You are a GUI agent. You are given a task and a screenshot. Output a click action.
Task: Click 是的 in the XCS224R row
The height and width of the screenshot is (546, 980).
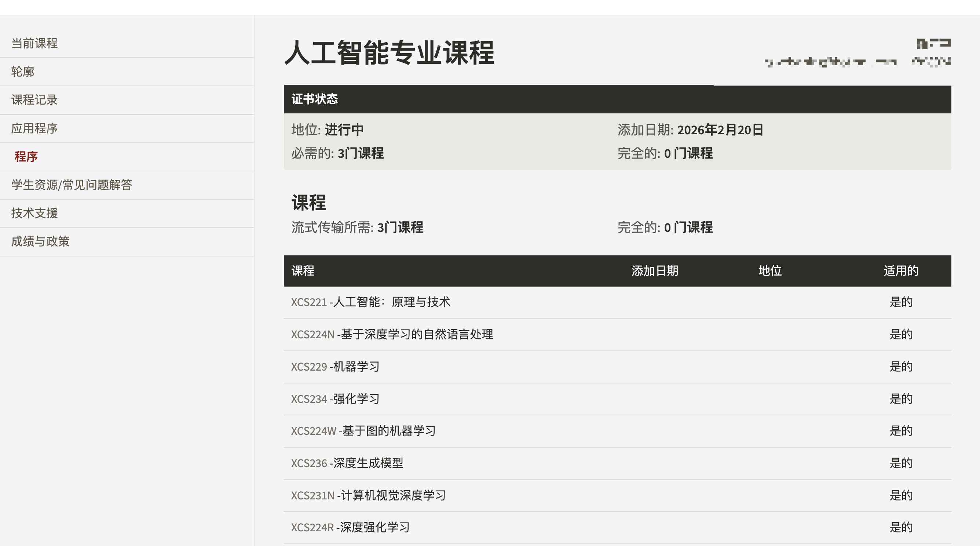coord(901,527)
